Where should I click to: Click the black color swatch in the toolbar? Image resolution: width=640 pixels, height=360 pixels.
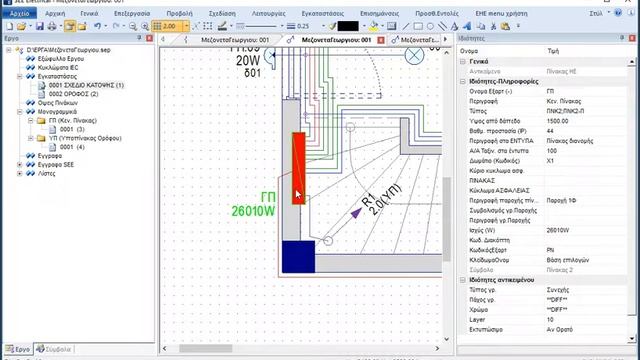(x=348, y=27)
